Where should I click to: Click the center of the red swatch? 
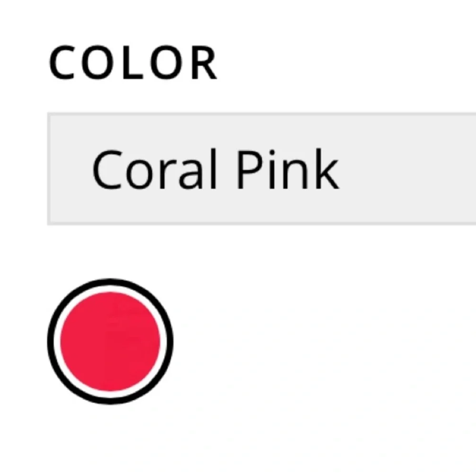coord(110,341)
